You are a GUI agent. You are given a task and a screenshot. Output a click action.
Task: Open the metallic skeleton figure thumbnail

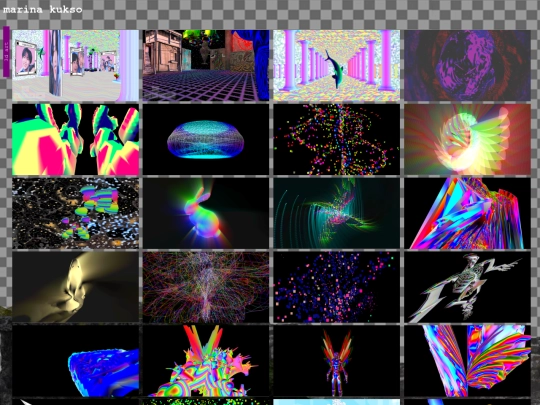pos(467,287)
